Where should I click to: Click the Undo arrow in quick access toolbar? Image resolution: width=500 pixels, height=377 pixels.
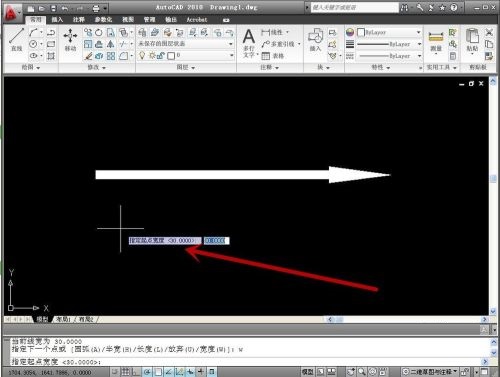click(65, 9)
